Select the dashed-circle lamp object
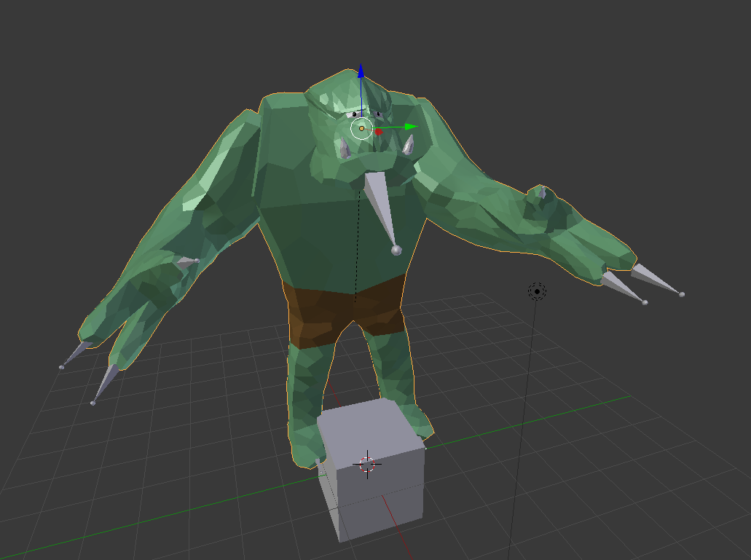751x560 pixels. tap(537, 291)
